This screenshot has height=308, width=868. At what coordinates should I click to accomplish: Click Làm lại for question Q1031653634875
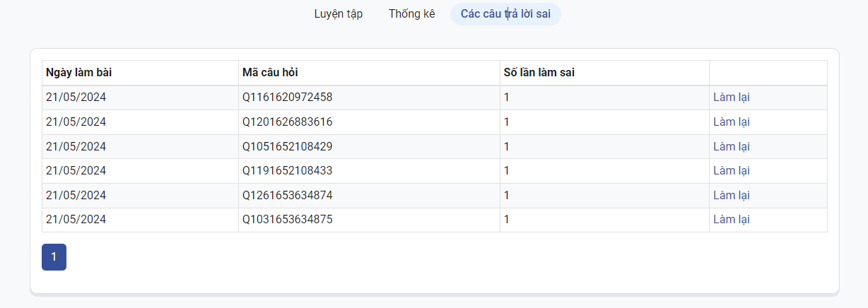(732, 220)
